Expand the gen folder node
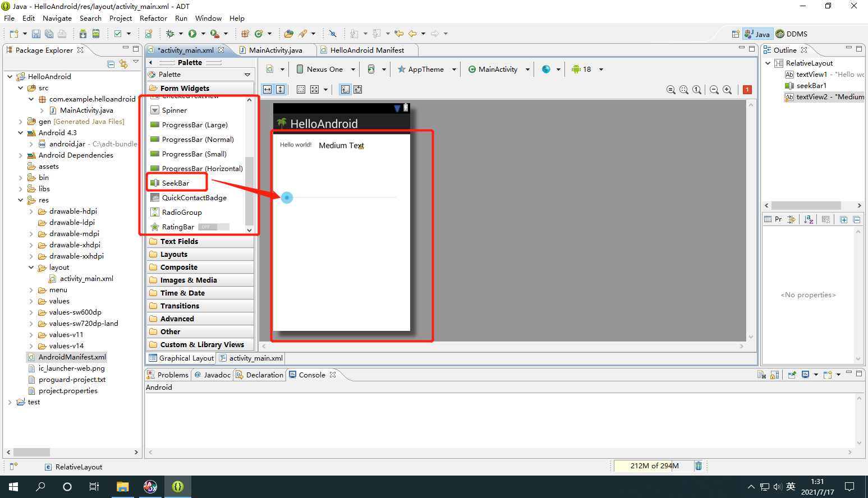868x498 pixels. (x=20, y=122)
